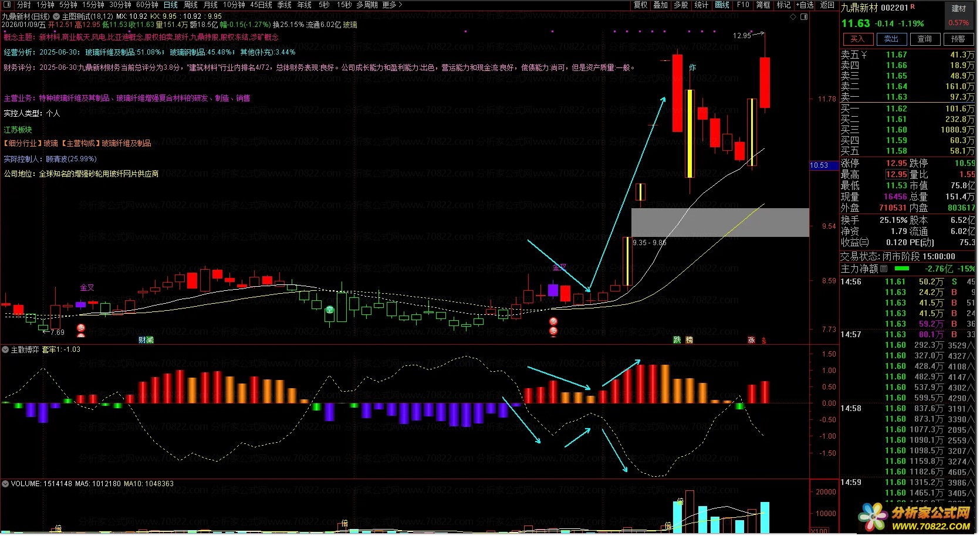Click the 14:56 11.61 50.2万 trade row
This screenshot has height=536, width=980.
tap(907, 281)
